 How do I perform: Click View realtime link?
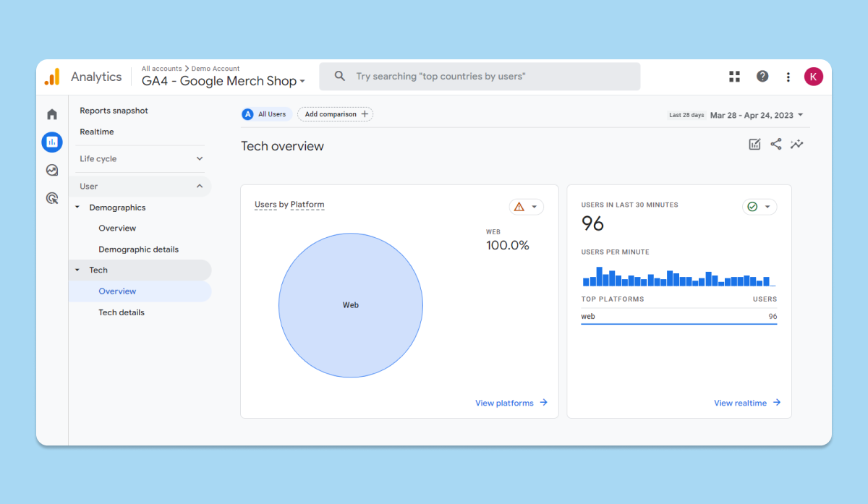(x=747, y=403)
